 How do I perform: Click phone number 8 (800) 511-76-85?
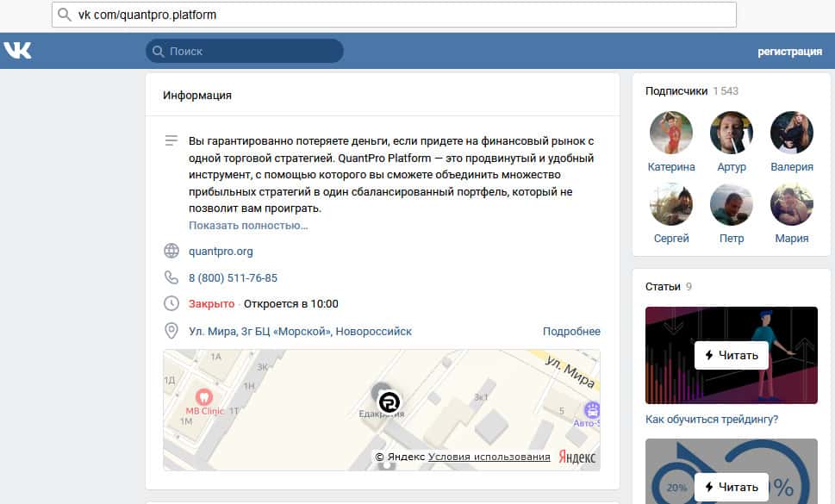[x=233, y=277]
